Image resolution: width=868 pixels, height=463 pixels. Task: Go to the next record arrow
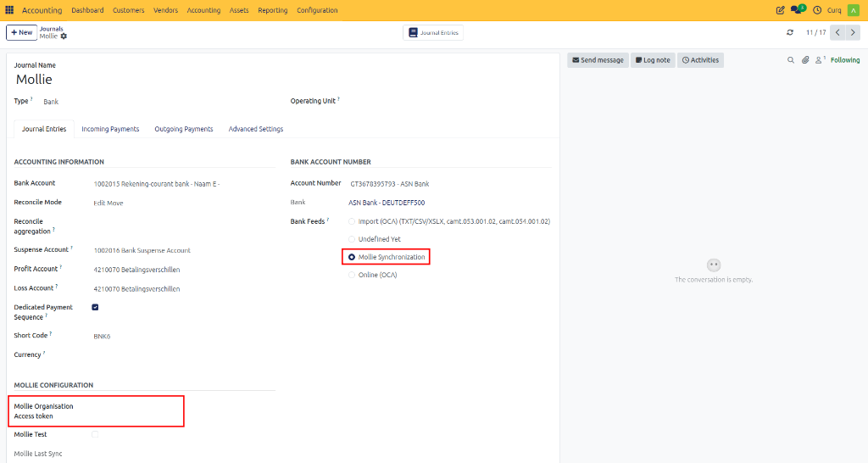tap(853, 33)
